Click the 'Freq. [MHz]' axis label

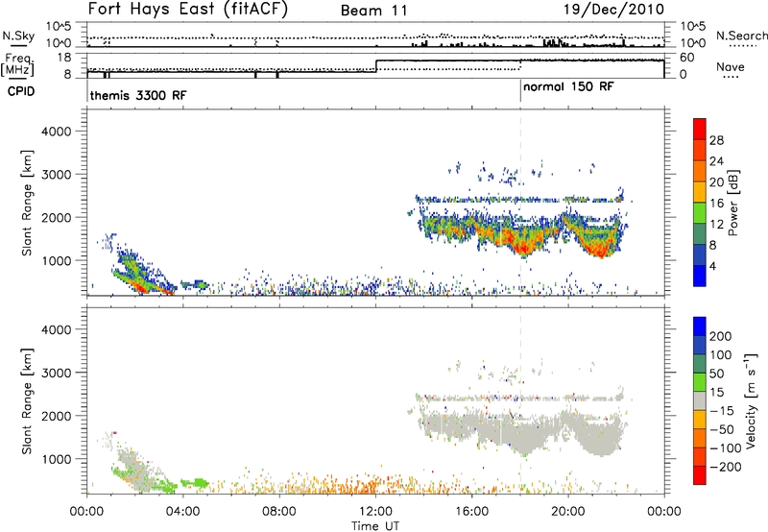coord(18,64)
